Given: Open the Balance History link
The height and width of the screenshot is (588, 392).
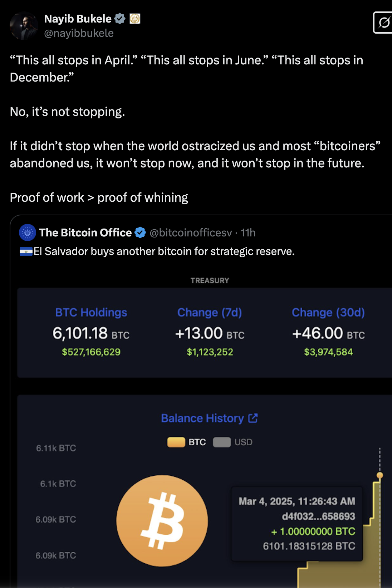Looking at the screenshot, I should pos(202,418).
